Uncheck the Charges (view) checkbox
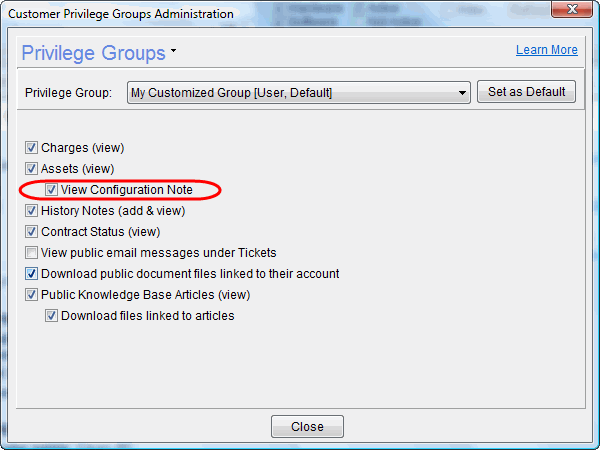 [32, 148]
